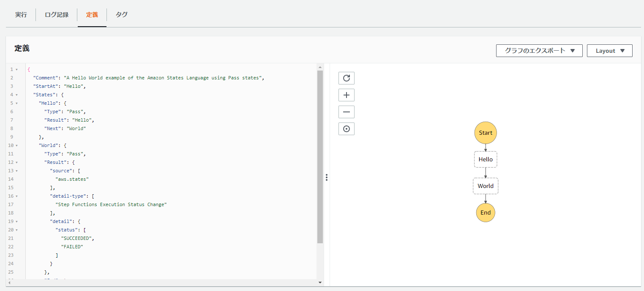Select the Start node in the graph

click(x=485, y=132)
